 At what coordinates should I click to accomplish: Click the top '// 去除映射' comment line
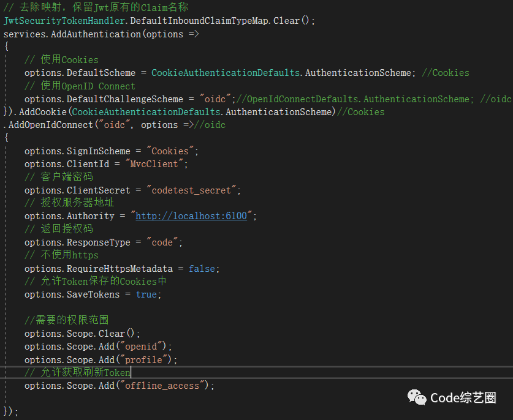[x=96, y=7]
